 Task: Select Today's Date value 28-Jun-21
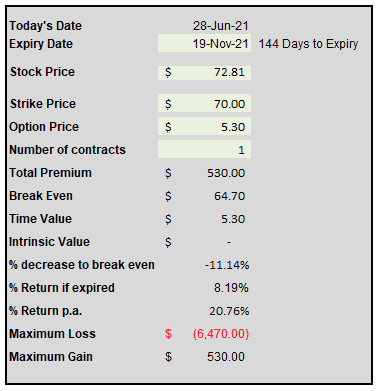click(221, 26)
